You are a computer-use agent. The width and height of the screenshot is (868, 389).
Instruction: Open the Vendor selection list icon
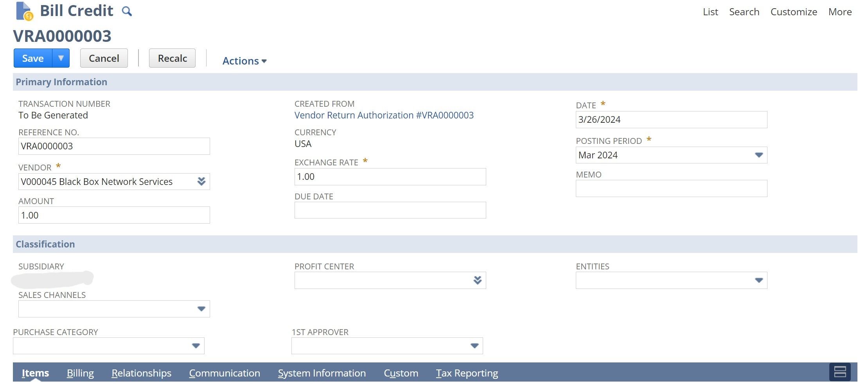click(x=201, y=181)
